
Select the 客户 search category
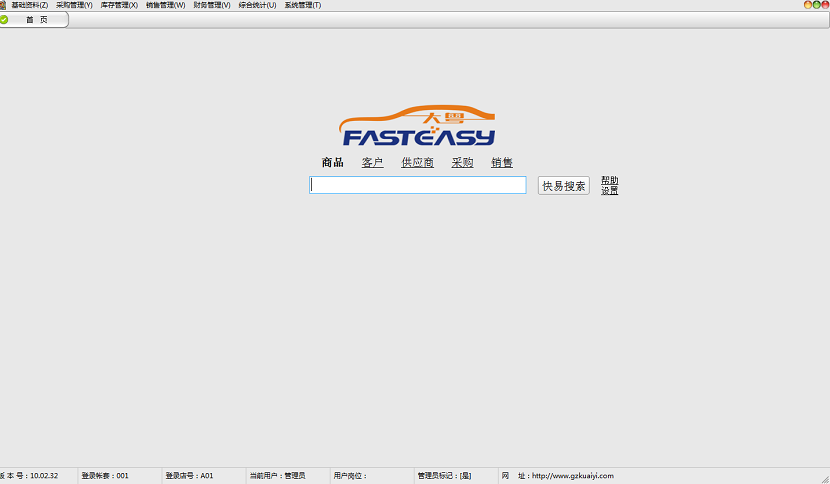[x=372, y=163]
